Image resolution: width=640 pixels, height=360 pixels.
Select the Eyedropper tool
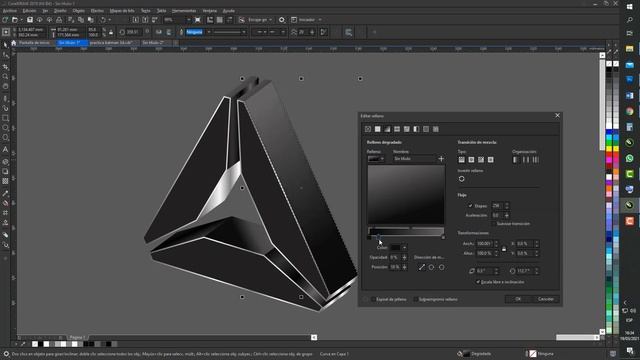point(5,193)
